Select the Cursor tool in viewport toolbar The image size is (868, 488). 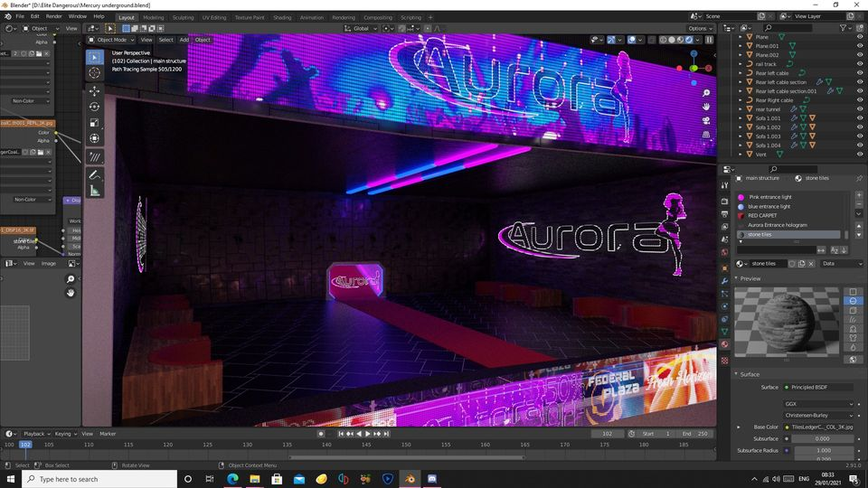click(x=95, y=73)
